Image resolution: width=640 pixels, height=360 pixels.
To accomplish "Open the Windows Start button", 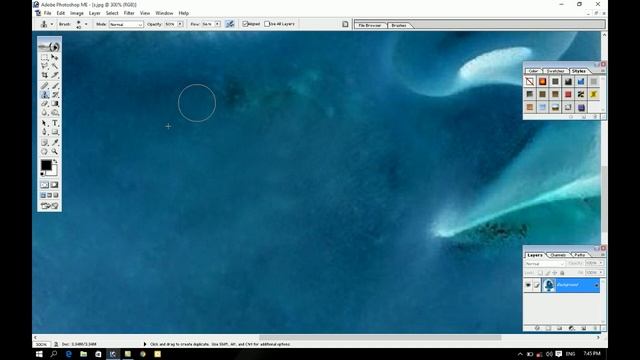I will [39, 354].
